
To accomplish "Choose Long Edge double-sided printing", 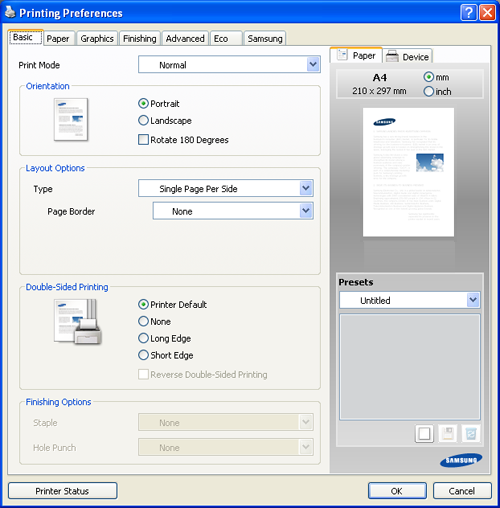I will click(x=165, y=338).
